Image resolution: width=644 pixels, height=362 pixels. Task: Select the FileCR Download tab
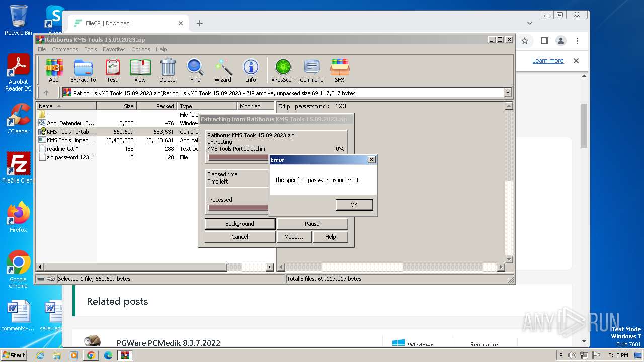(x=128, y=23)
